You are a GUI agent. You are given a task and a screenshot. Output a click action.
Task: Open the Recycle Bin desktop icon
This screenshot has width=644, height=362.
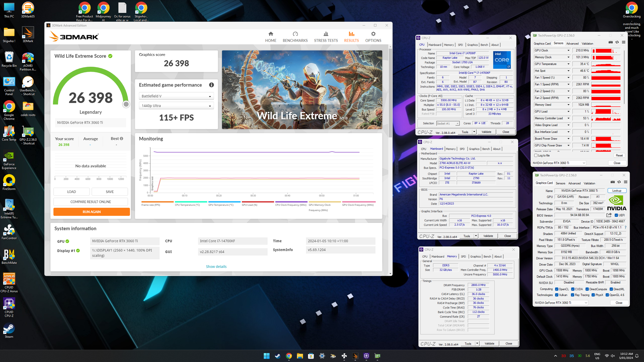[x=9, y=60]
